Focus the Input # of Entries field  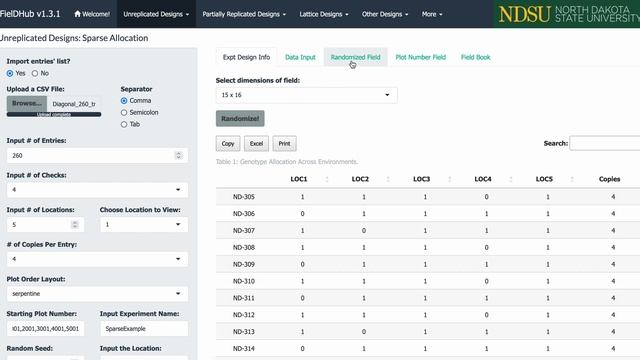(x=97, y=156)
